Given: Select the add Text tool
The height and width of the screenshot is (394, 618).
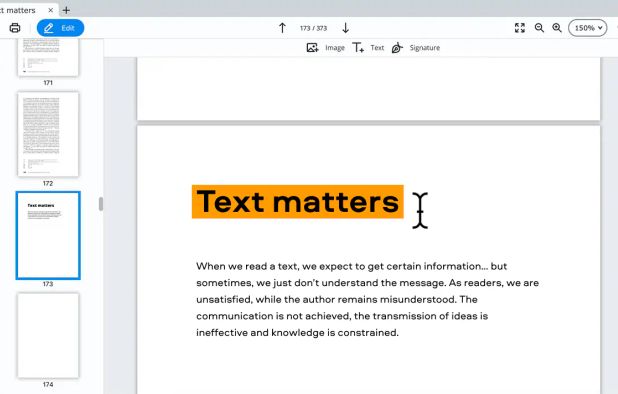Looking at the screenshot, I should coord(368,48).
